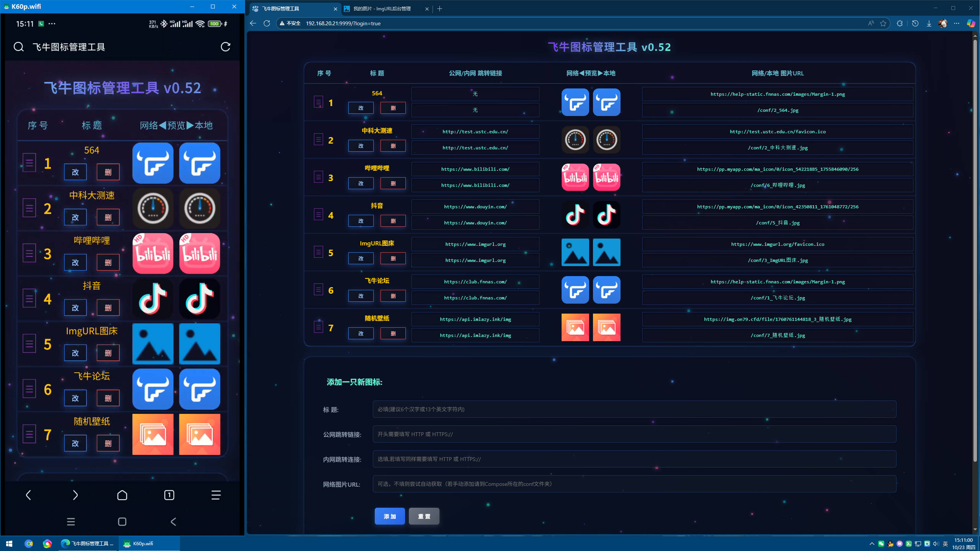Open a new browser tab
This screenshot has height=551, width=980.
click(440, 8)
